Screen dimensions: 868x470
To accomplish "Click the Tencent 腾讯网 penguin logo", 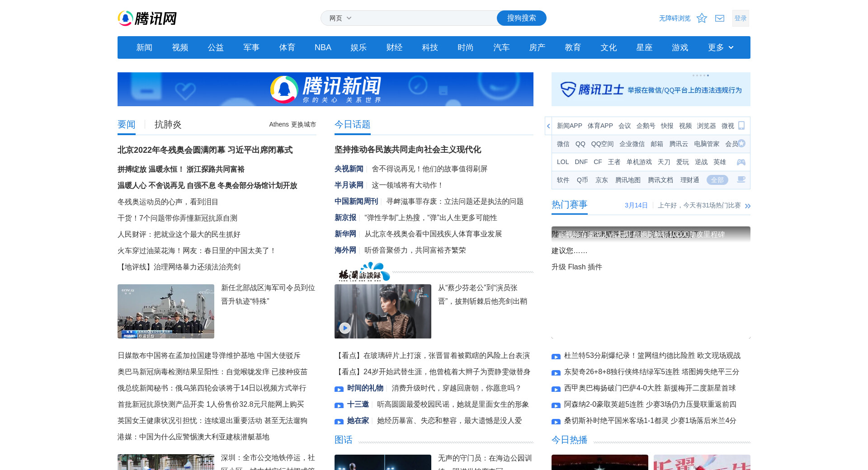I will point(147,19).
